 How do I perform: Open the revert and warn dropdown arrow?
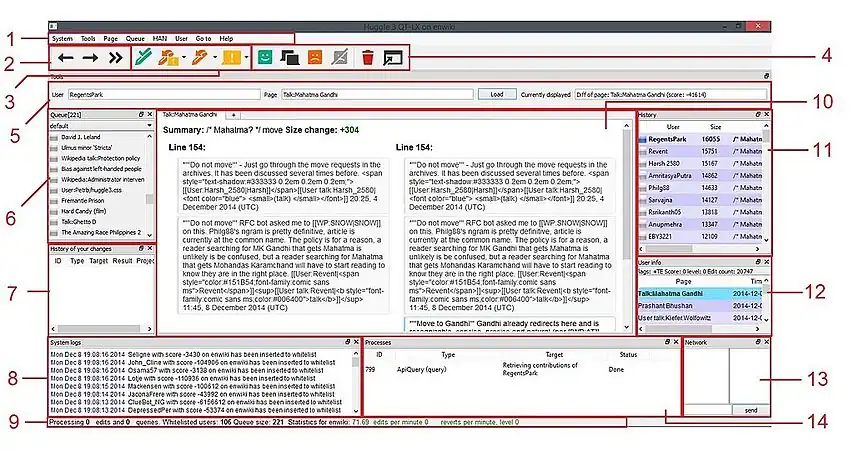tap(184, 57)
